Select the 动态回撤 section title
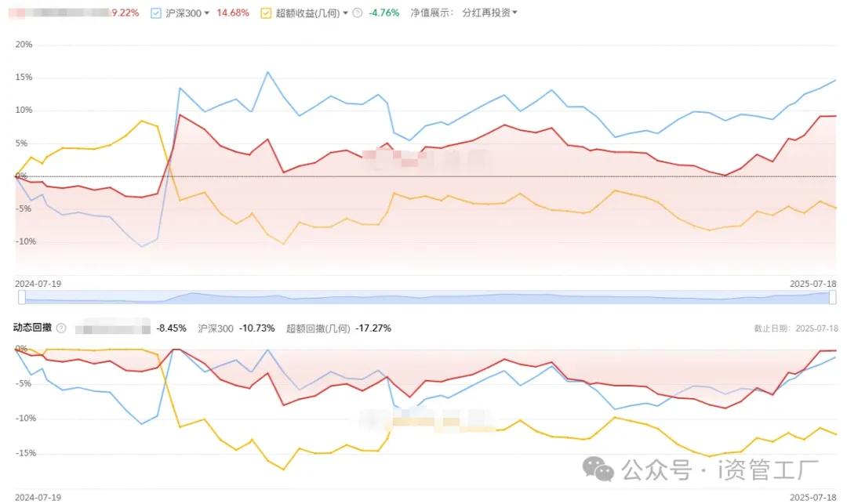 (32, 328)
